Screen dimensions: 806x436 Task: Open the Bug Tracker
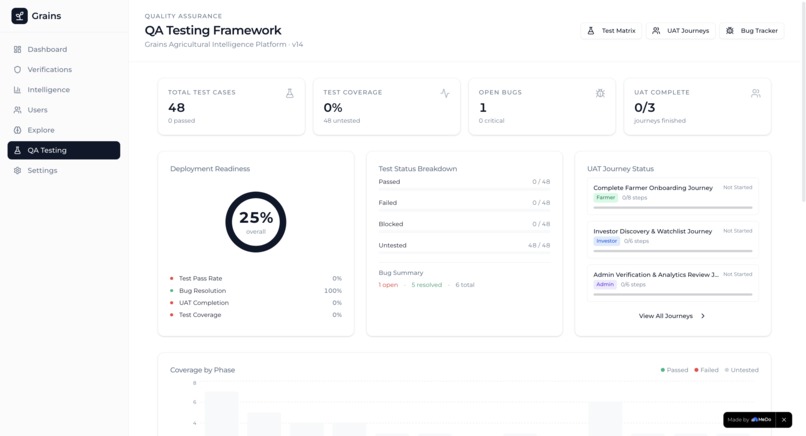coord(752,31)
